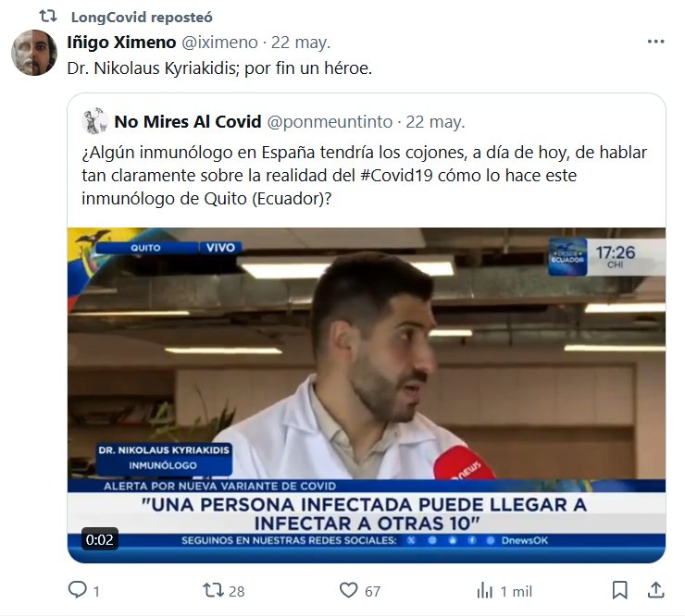This screenshot has height=616, width=685.
Task: View tweet analytics bar chart icon
Action: (x=484, y=590)
